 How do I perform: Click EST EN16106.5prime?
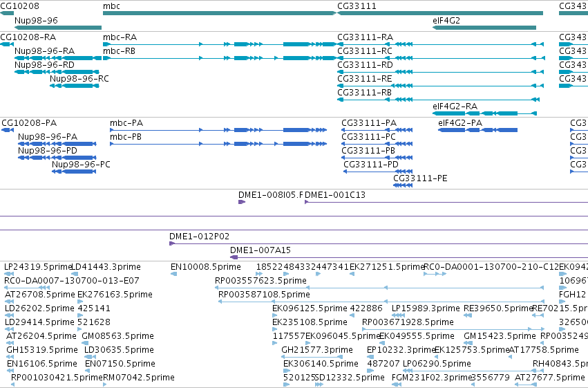(10, 371)
